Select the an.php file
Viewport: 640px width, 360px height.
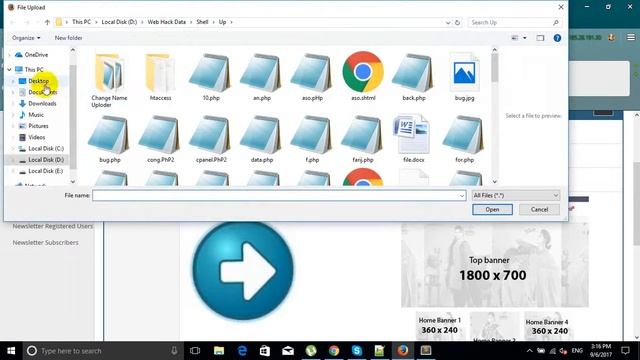(262, 77)
